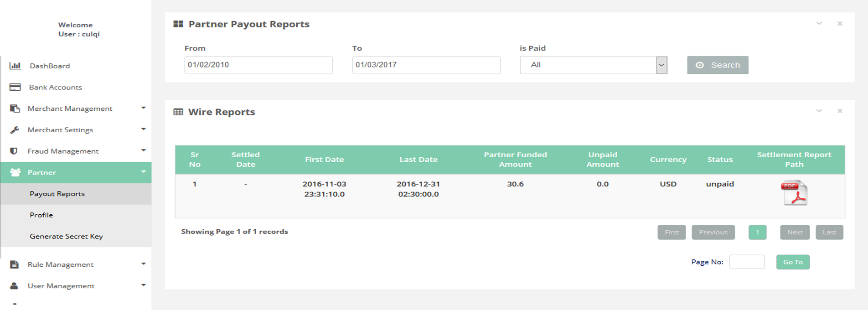Image resolution: width=868 pixels, height=310 pixels.
Task: Click the DashBoard bar chart icon
Action: pos(15,66)
